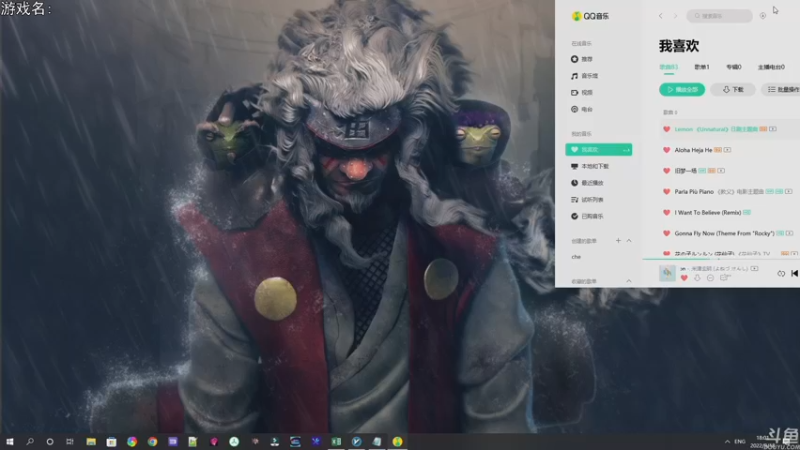This screenshot has height=450, width=800.
Task: Click the song recognition icon beside the search box
Action: [x=763, y=16]
